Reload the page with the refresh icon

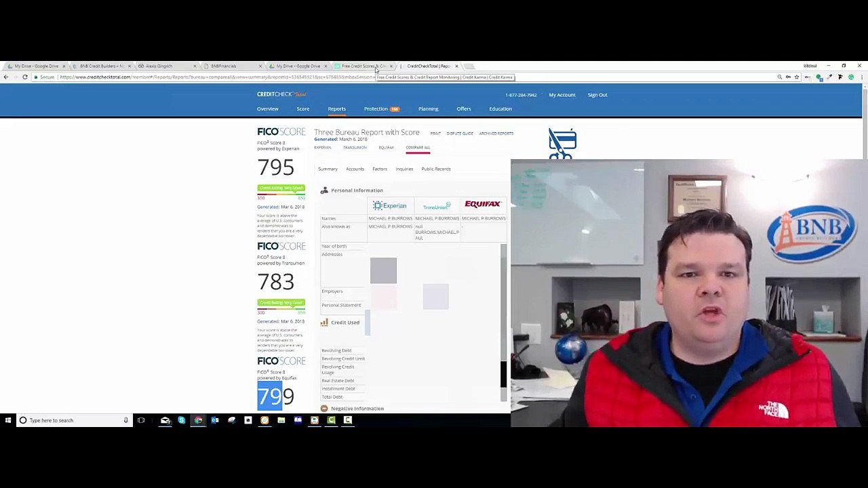pyautogui.click(x=25, y=77)
